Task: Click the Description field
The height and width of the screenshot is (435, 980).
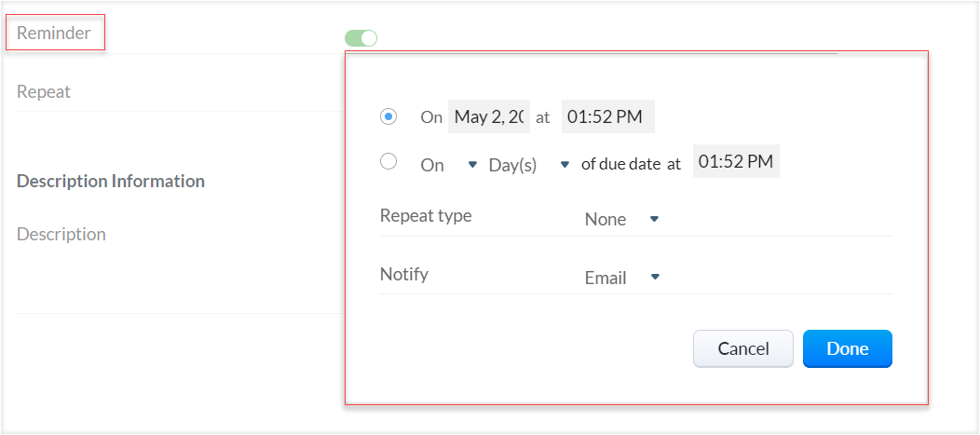Action: pyautogui.click(x=61, y=235)
